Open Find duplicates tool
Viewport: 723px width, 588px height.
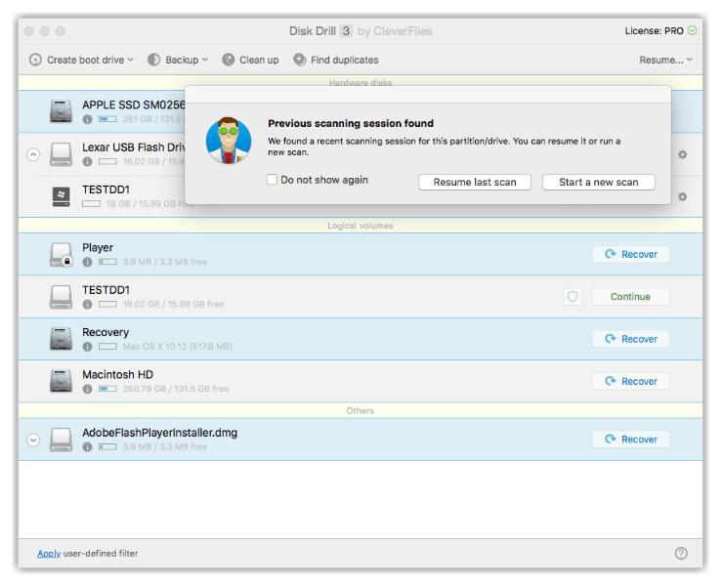click(x=336, y=60)
